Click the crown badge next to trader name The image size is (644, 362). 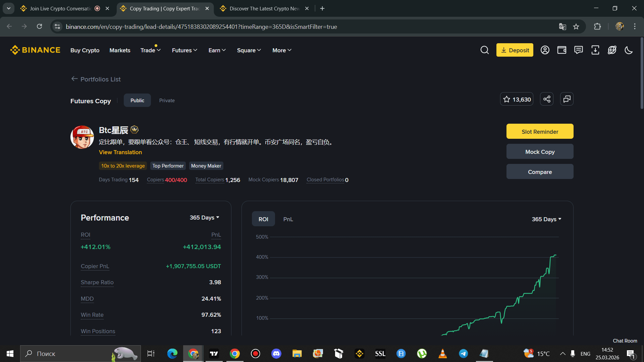click(135, 129)
